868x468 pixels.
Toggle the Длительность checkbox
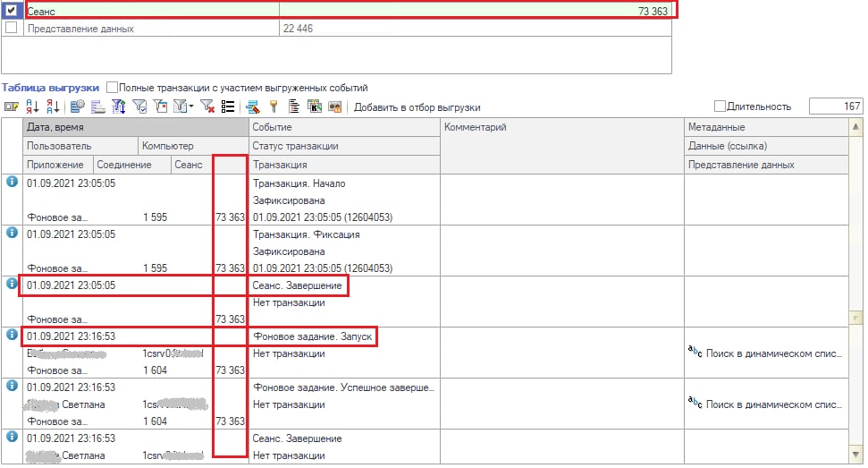(x=720, y=106)
